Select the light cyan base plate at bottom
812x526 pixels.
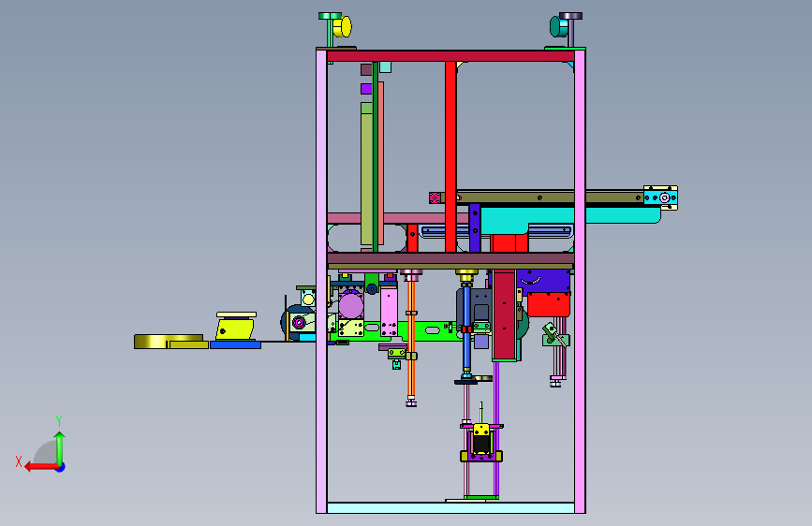pos(450,507)
